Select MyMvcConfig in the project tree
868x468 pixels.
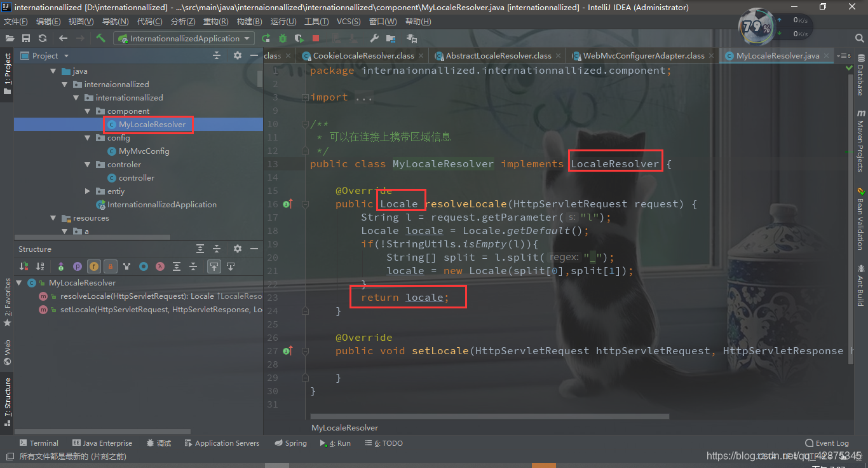(x=144, y=151)
